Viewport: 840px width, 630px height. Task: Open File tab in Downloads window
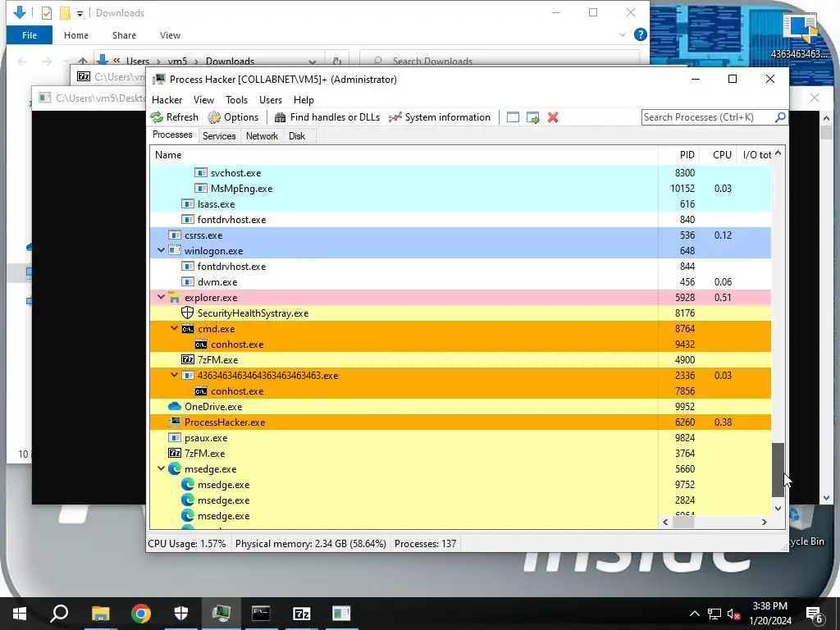pos(30,35)
